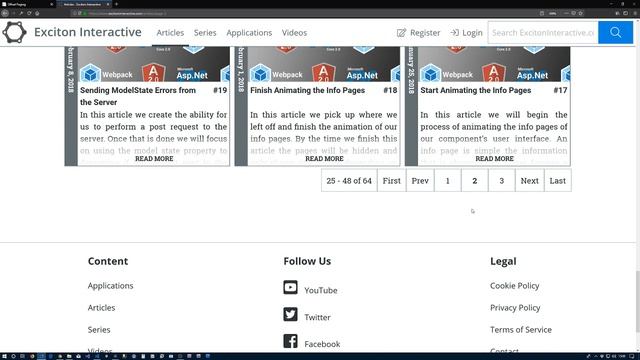Switch to the first browser tab
This screenshot has width=640, height=360.
point(27,4)
